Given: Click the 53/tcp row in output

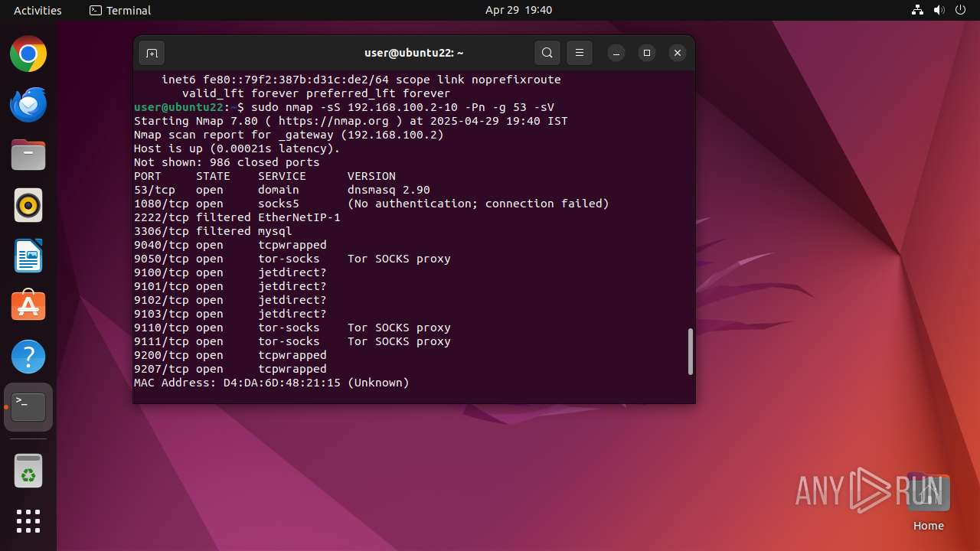Looking at the screenshot, I should click(282, 190).
